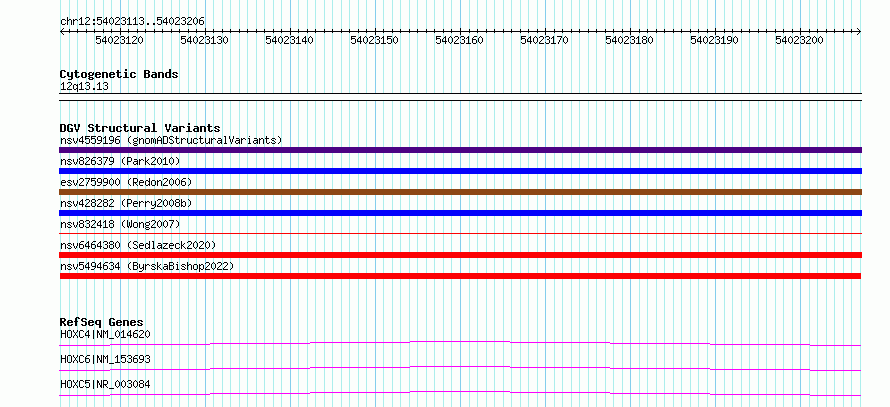Open gene HOXC5|NR_003084 label
The image size is (890, 407).
[x=105, y=384]
